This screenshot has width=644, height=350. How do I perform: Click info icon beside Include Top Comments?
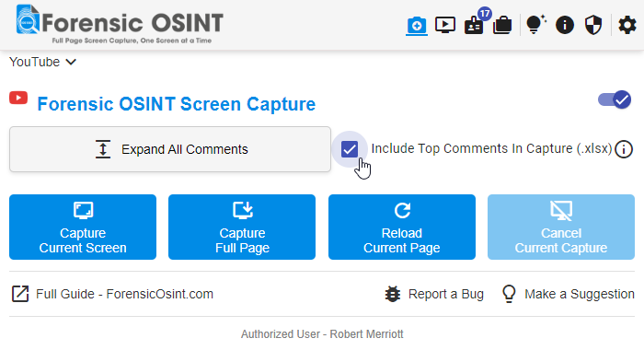click(x=624, y=149)
